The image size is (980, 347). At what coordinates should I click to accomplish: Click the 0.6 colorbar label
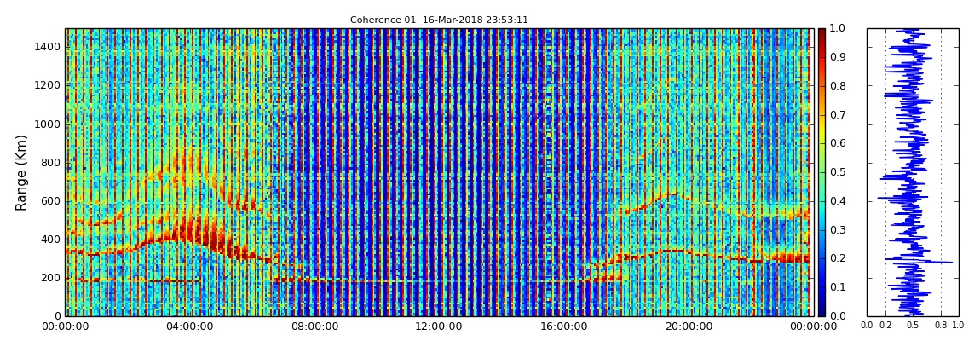click(836, 144)
